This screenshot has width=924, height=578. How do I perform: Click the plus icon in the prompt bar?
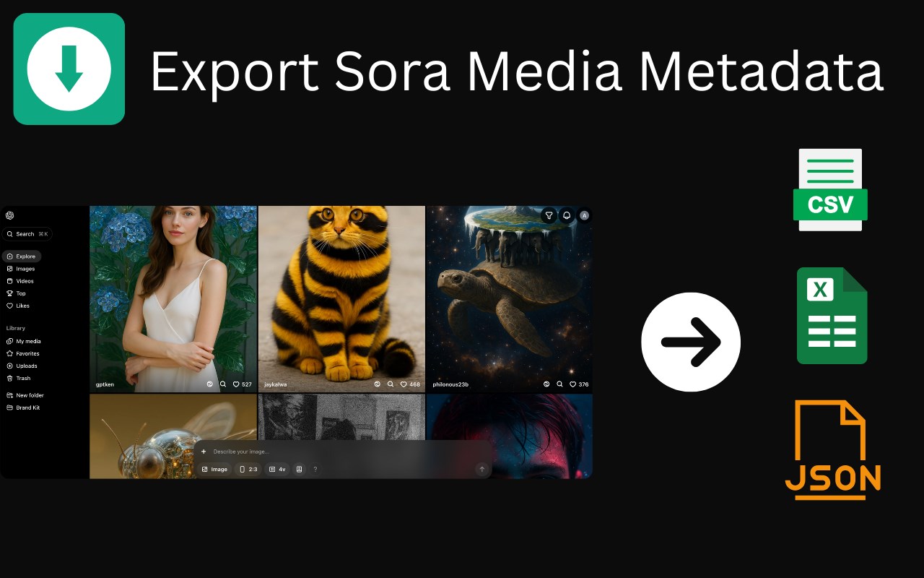click(x=204, y=452)
